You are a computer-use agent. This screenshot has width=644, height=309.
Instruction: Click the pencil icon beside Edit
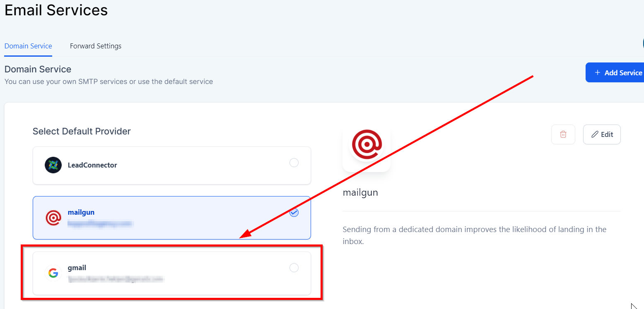(x=595, y=134)
